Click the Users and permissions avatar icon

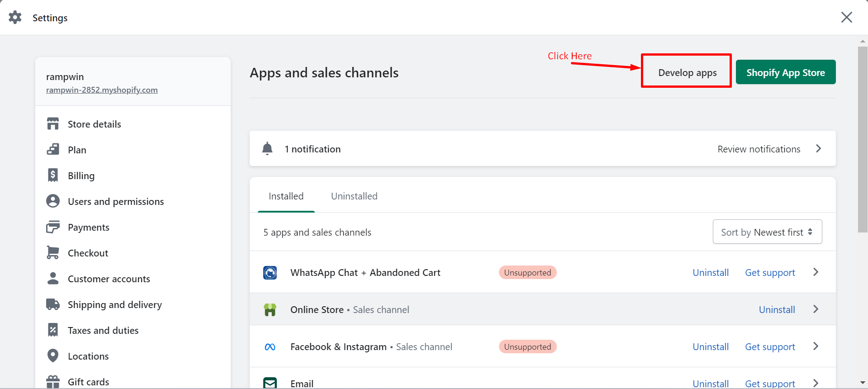53,201
